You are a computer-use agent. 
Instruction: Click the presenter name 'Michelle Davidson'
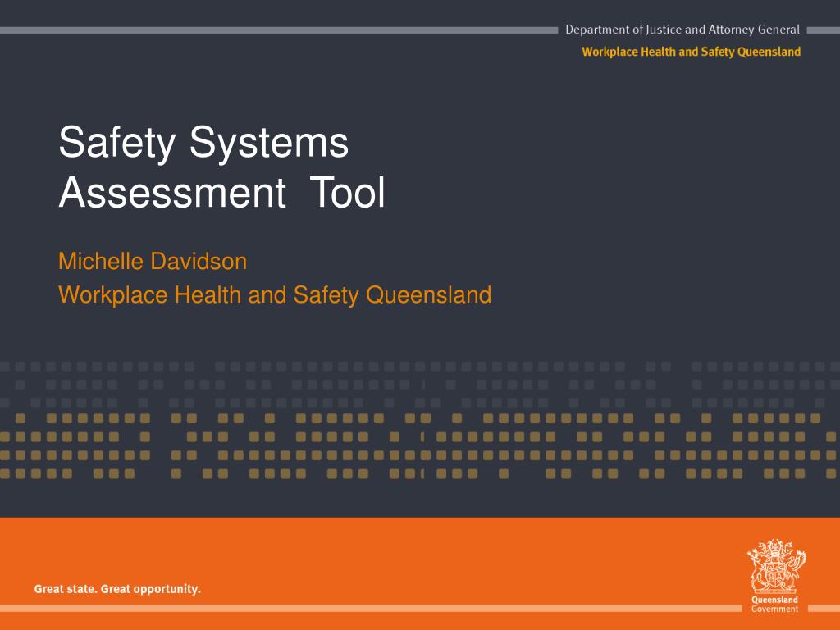(153, 262)
